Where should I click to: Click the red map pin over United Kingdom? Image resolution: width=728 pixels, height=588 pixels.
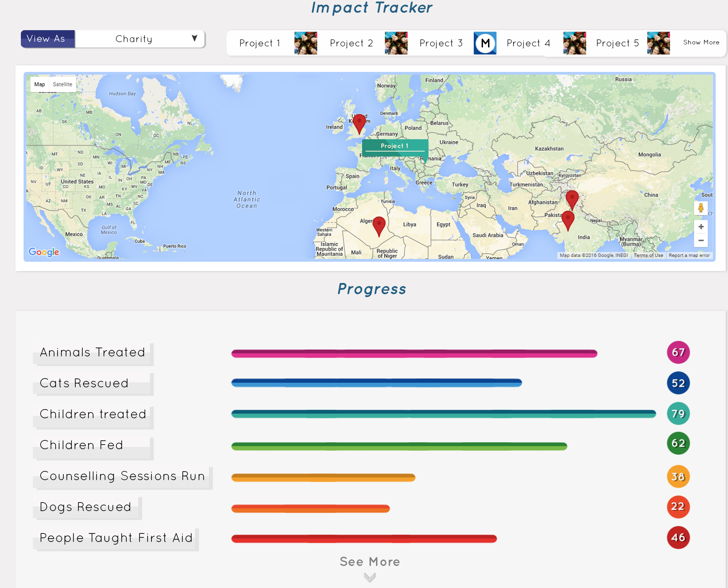(359, 124)
